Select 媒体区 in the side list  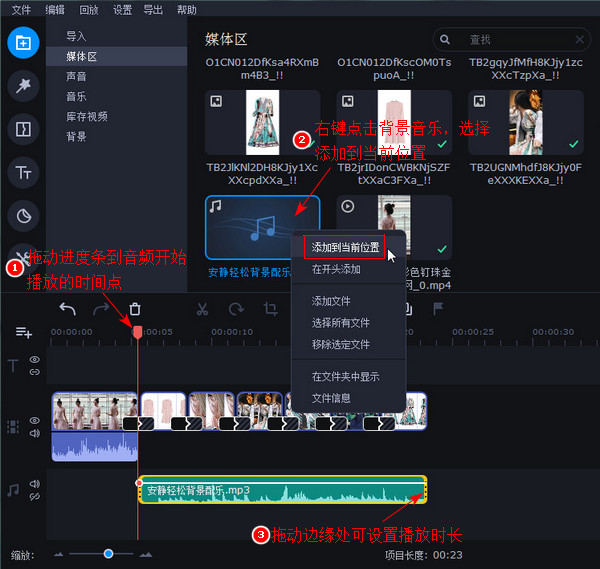(116, 56)
